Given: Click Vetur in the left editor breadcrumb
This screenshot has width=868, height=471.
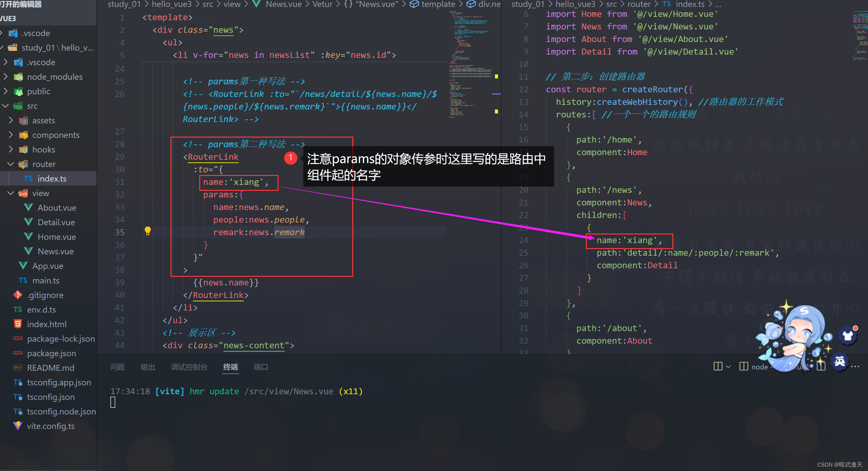Looking at the screenshot, I should pos(322,4).
